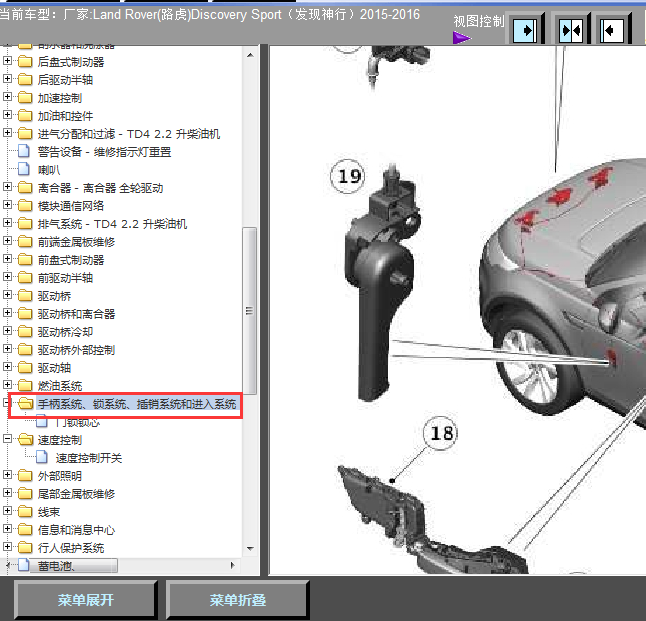Viewport: 646px width, 621px height.
Task: Expand the 行人保护系统 tree node
Action: [x=7, y=546]
